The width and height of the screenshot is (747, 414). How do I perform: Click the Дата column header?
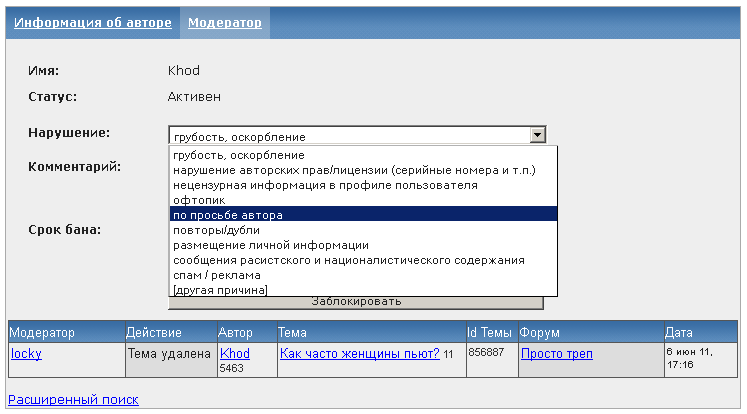pyautogui.click(x=678, y=332)
